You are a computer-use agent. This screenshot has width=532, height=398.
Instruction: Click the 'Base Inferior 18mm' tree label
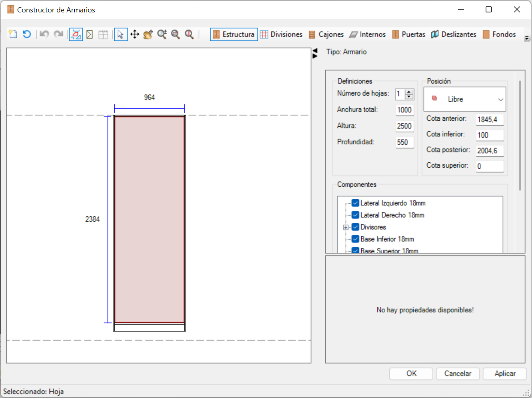pyautogui.click(x=387, y=239)
